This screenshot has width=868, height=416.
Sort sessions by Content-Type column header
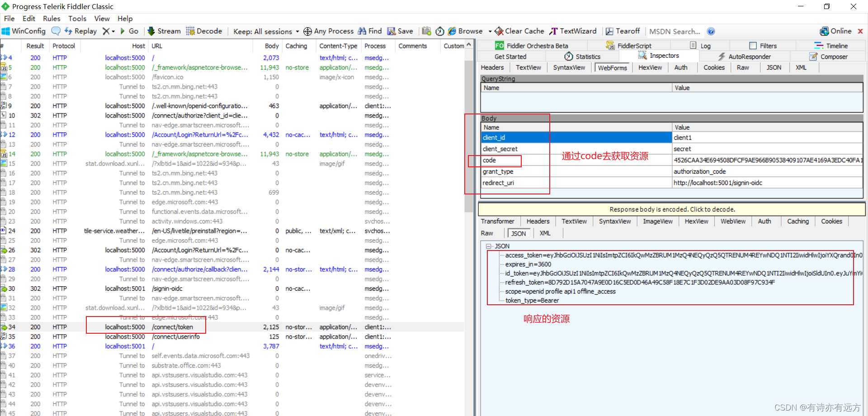(x=338, y=46)
